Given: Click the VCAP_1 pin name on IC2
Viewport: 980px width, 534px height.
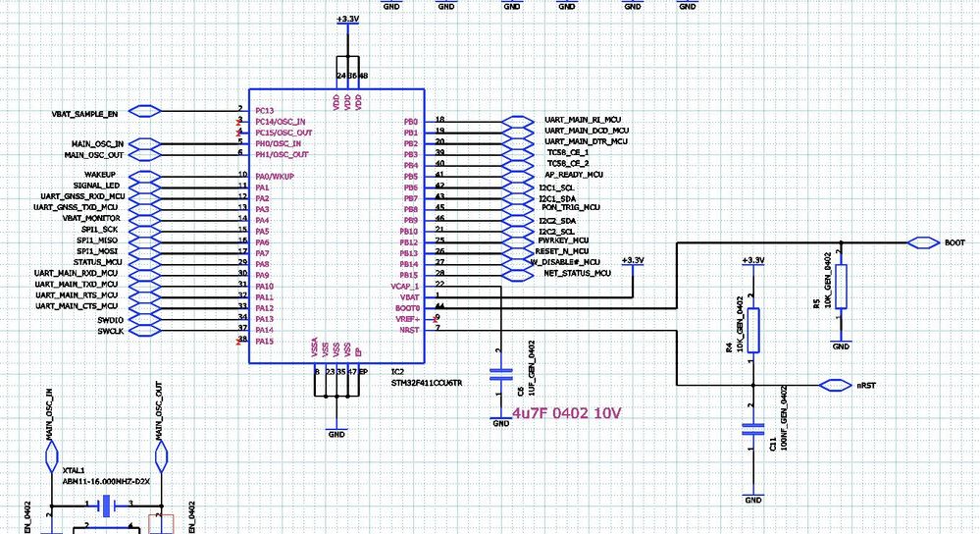Looking at the screenshot, I should [x=404, y=287].
